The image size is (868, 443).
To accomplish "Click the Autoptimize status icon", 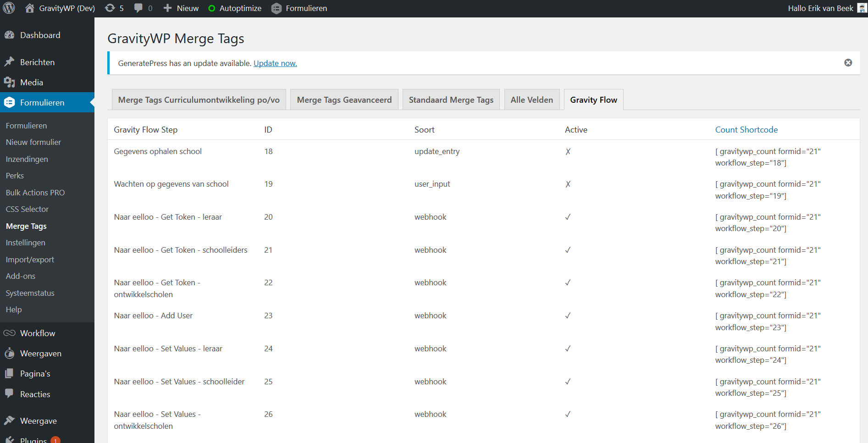I will [x=212, y=8].
